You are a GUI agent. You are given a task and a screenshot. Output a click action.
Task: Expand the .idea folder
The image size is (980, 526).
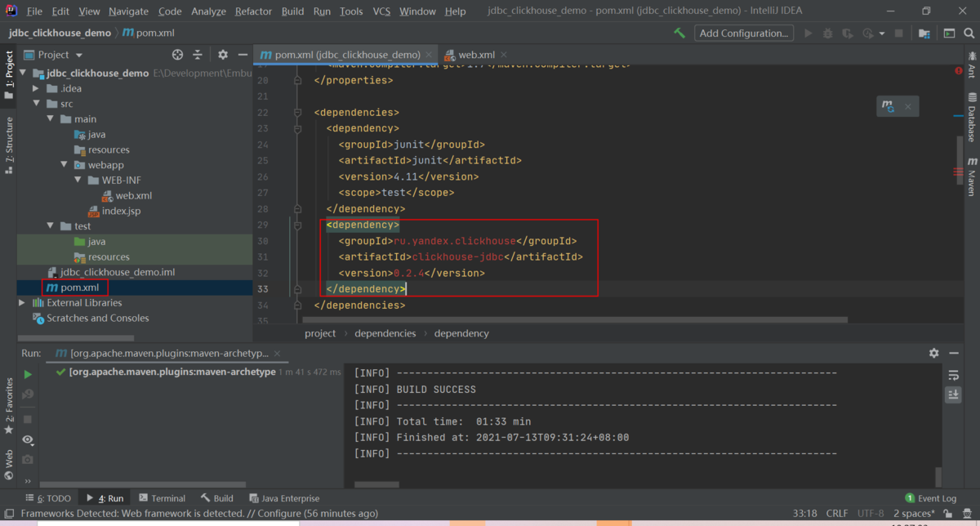pyautogui.click(x=36, y=88)
